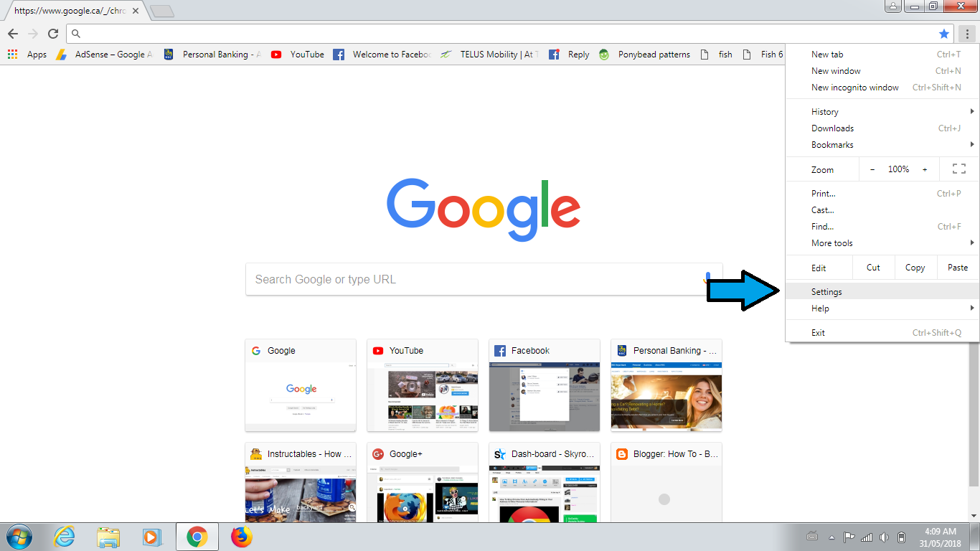The height and width of the screenshot is (551, 980).
Task: Show hidden system tray icons
Action: (x=831, y=537)
